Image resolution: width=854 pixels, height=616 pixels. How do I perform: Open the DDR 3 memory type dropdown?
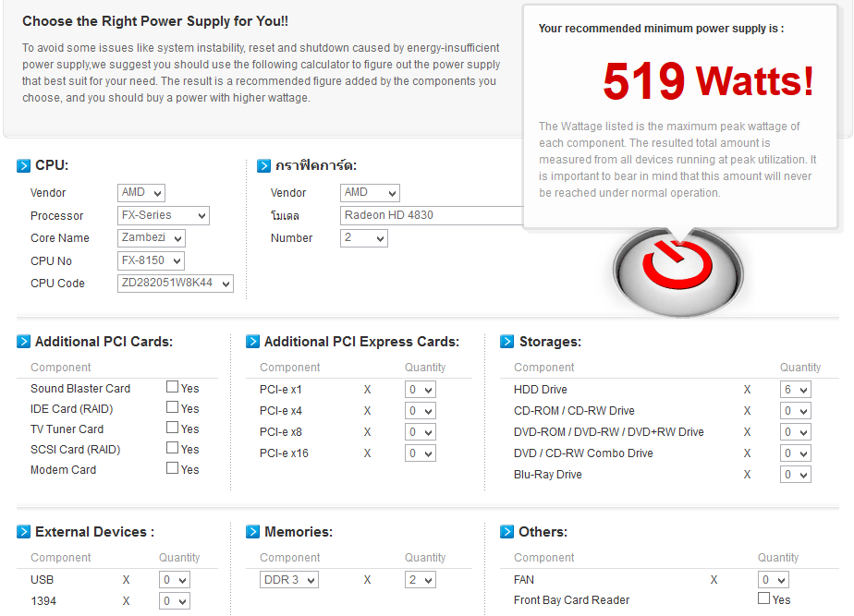pyautogui.click(x=288, y=580)
